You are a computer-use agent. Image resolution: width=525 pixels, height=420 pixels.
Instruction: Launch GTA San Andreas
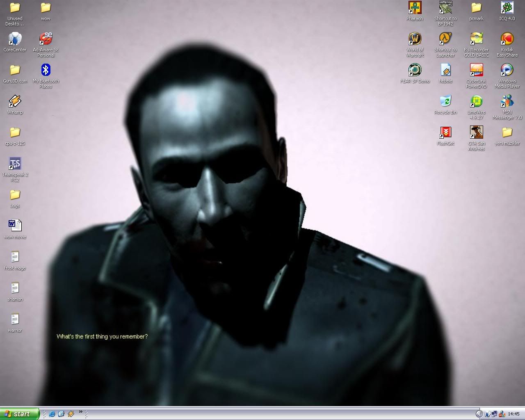coord(476,132)
